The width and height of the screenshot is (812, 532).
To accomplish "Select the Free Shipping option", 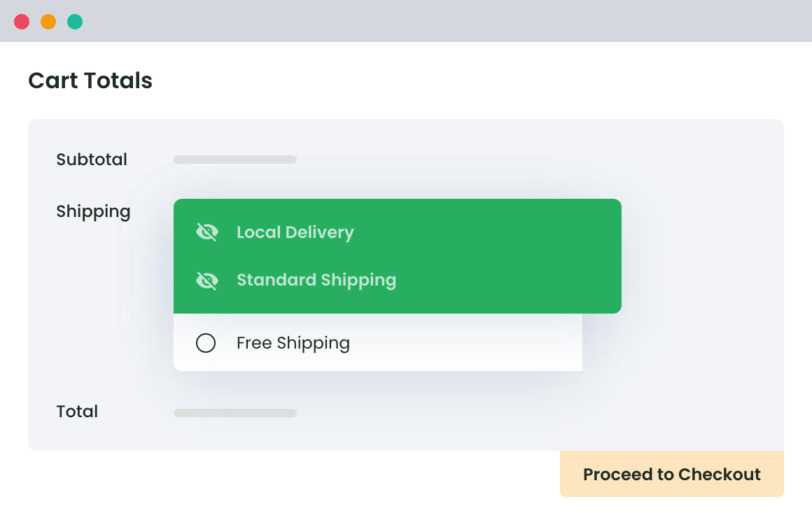I will (293, 343).
